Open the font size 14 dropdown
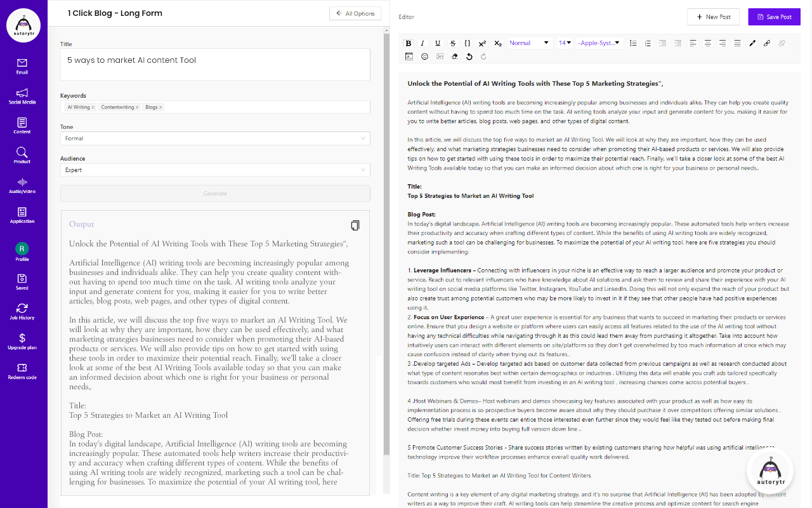This screenshot has height=508, width=812. pos(565,43)
